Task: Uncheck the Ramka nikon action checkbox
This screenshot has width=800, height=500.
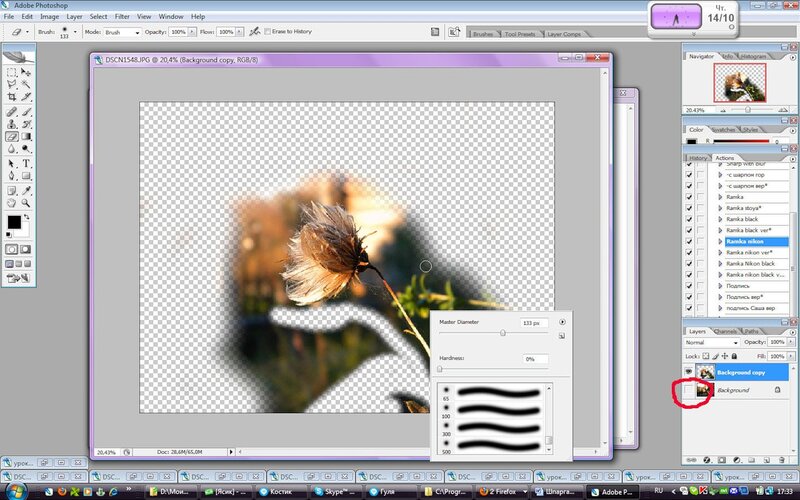Action: click(x=689, y=241)
